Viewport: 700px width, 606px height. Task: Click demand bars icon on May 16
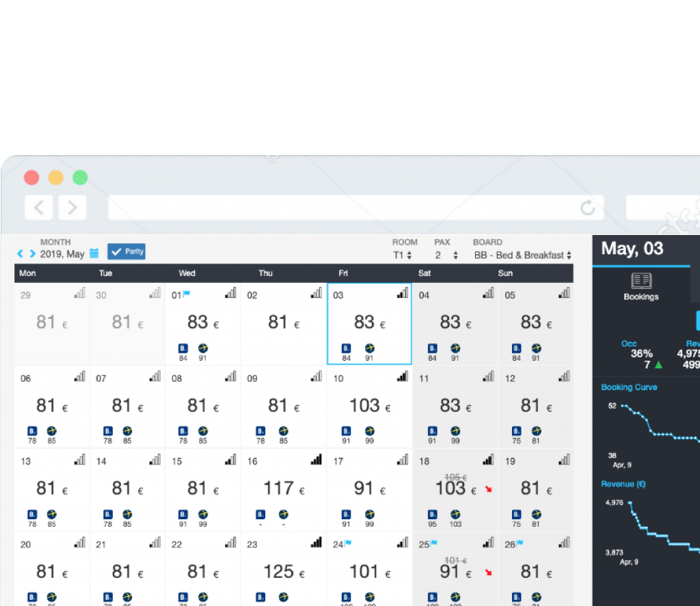(x=316, y=460)
